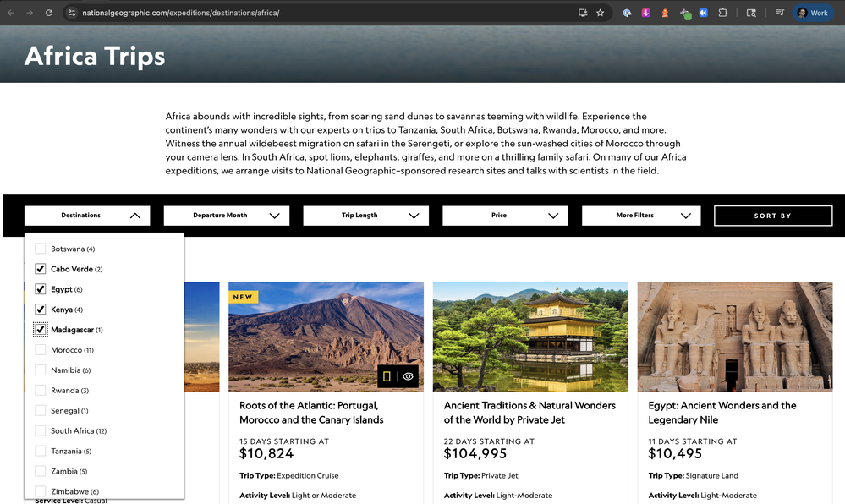Click the yellow National Geographic logo badge
The width and height of the screenshot is (845, 504).
click(387, 377)
